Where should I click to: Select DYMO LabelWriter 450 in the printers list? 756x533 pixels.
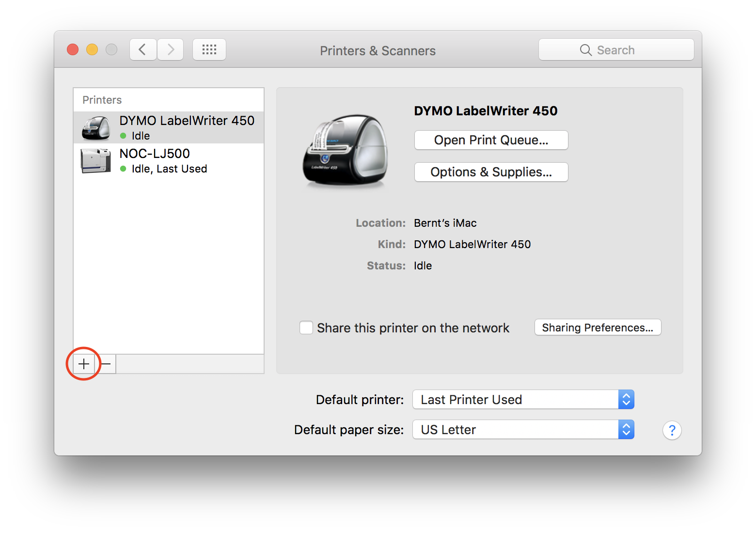169,127
